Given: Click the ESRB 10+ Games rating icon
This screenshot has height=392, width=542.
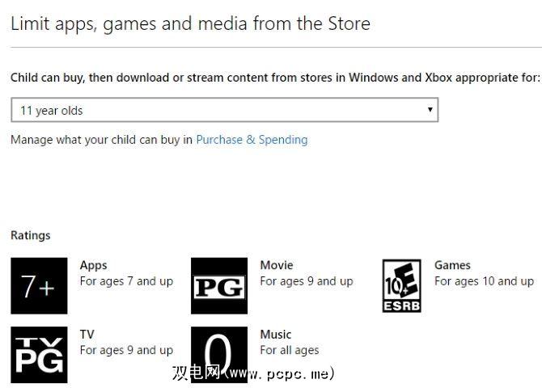Looking at the screenshot, I should click(401, 286).
